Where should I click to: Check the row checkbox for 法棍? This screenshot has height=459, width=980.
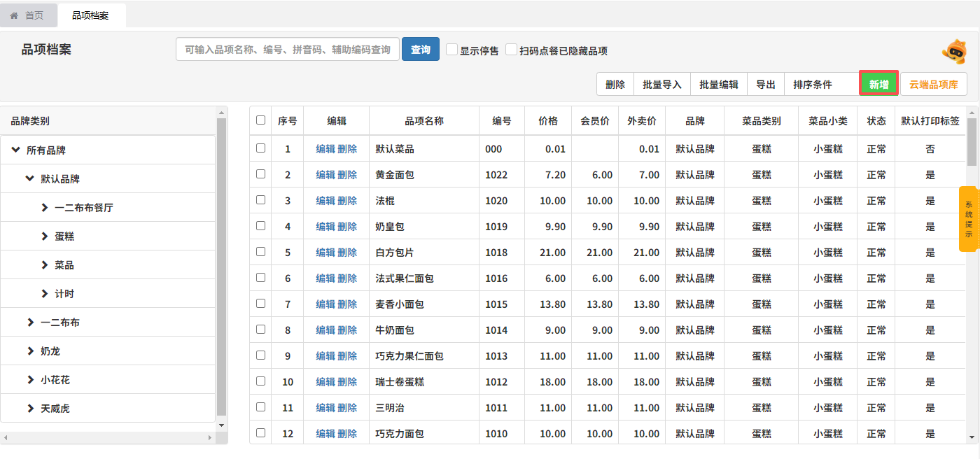click(261, 200)
